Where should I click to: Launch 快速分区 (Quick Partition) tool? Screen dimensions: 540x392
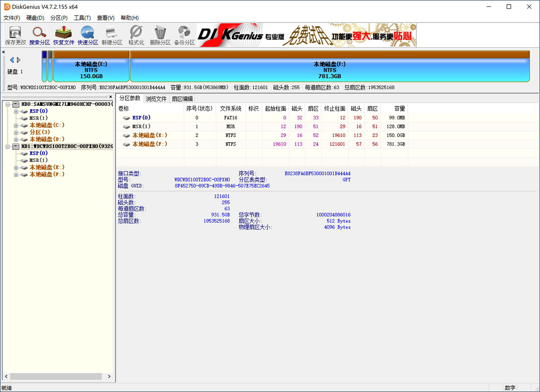point(87,34)
